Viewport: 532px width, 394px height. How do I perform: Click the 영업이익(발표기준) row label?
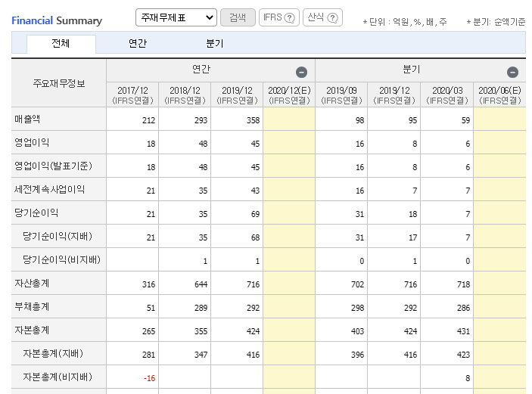pyautogui.click(x=53, y=166)
